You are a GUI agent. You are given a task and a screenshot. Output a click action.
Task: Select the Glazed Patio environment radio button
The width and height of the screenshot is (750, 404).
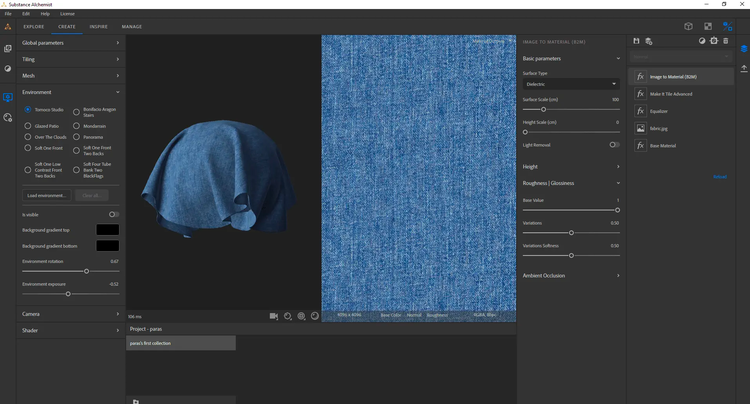[28, 126]
